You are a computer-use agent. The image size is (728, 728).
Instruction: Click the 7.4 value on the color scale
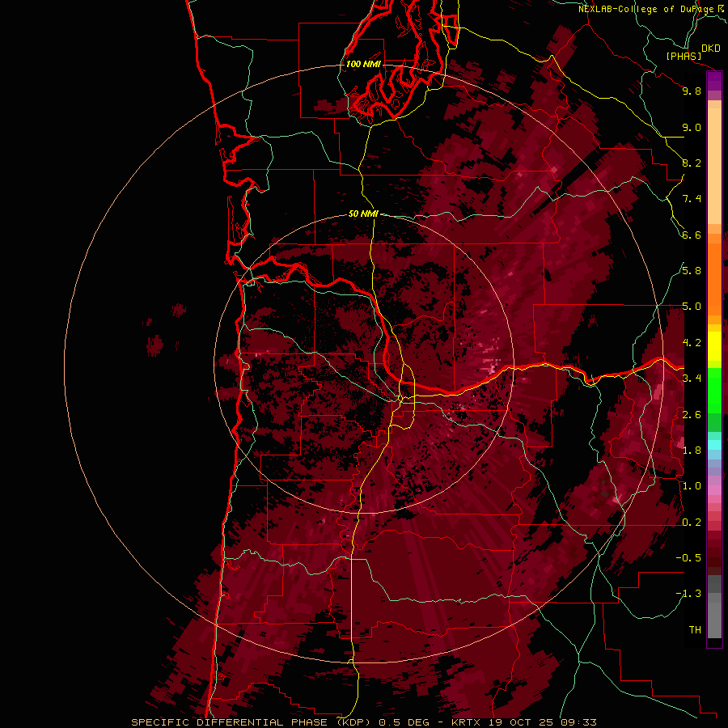click(692, 199)
